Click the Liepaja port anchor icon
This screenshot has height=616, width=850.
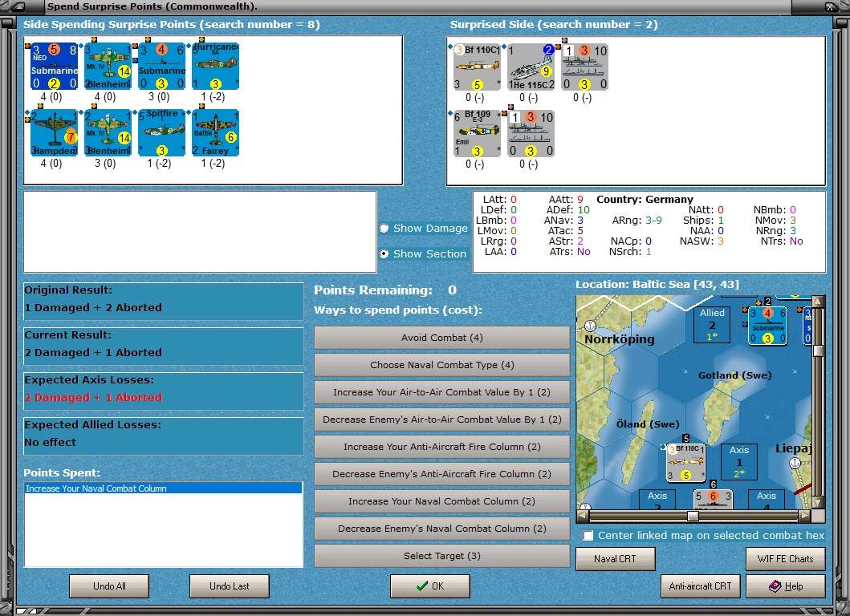click(x=794, y=463)
